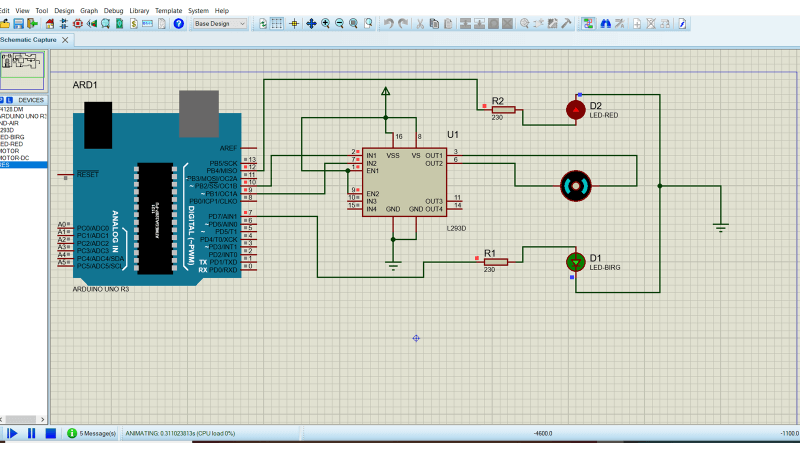The image size is (800, 450).
Task: Click the Zoom Out magnifier icon
Action: coord(341,23)
